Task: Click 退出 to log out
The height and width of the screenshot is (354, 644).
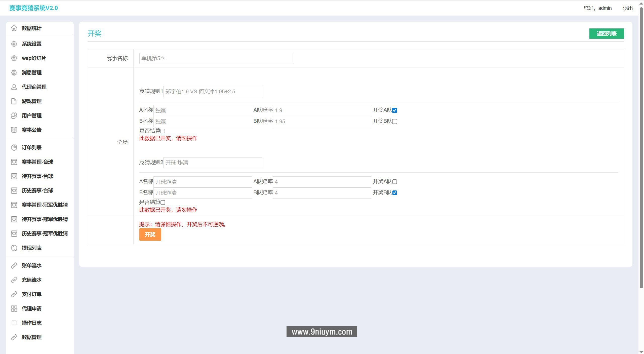Action: click(x=628, y=8)
